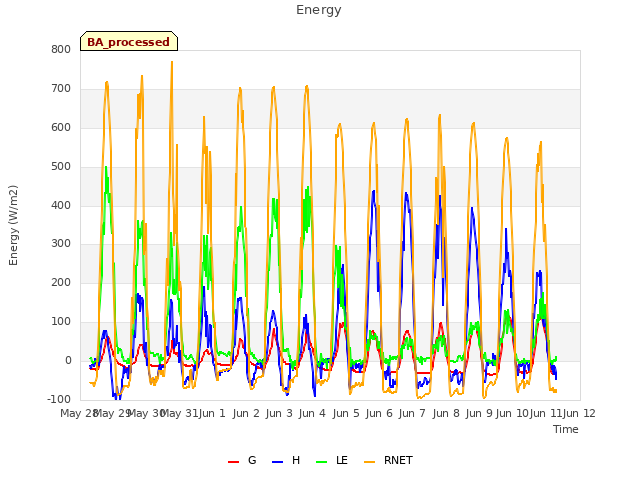Click the orange RNET legend color marker
The image size is (640, 480).
click(369, 462)
